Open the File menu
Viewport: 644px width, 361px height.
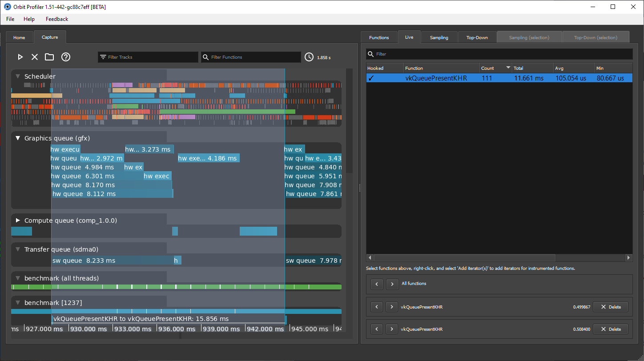tap(10, 19)
